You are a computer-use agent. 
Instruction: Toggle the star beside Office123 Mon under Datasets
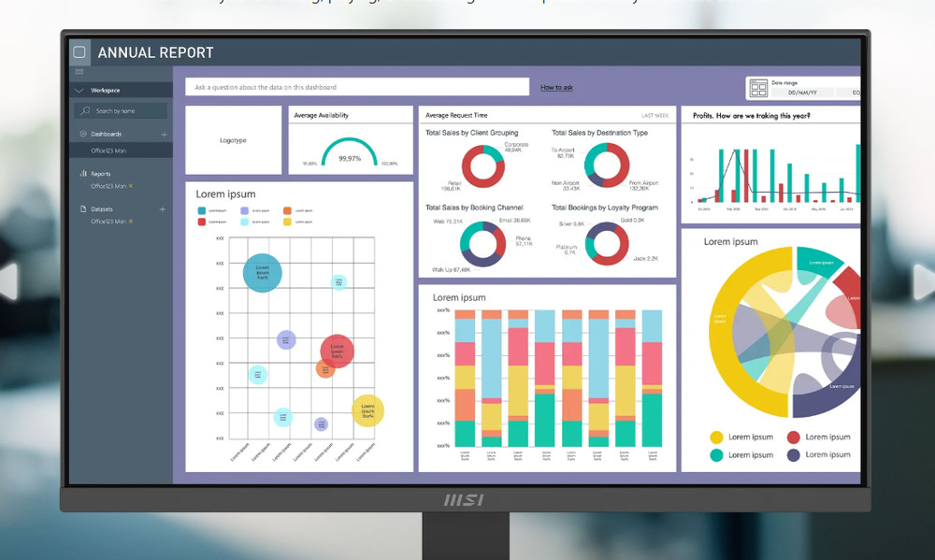131,222
